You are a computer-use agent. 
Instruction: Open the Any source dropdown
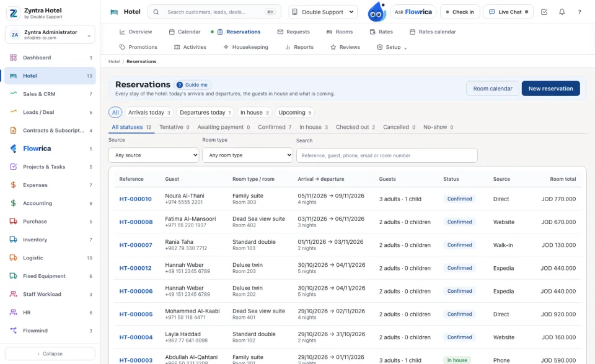point(154,155)
